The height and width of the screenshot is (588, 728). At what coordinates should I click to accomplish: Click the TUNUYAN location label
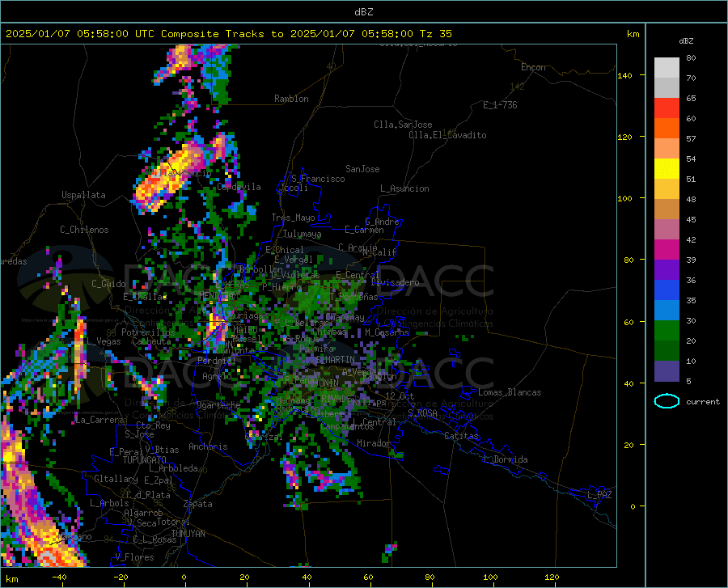tap(188, 534)
